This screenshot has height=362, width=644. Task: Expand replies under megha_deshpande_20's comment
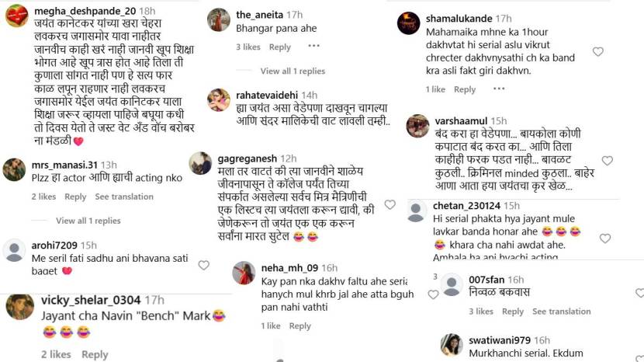coord(88,221)
